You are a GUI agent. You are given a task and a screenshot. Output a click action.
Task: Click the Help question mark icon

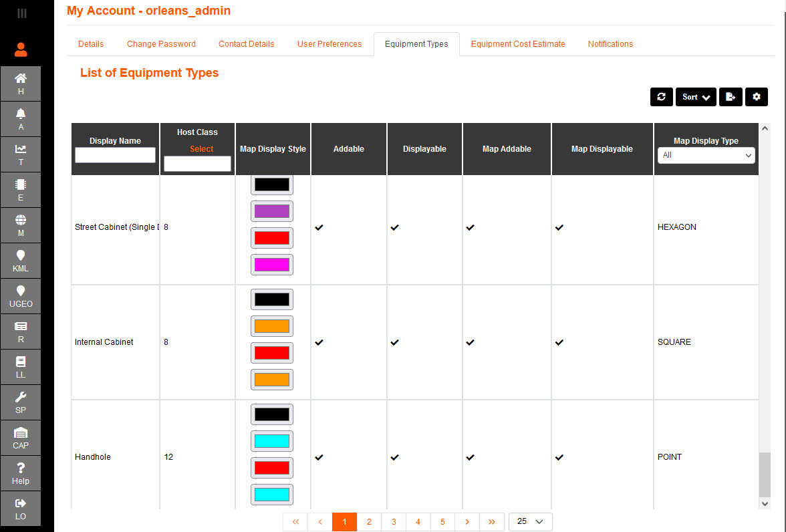coord(21,473)
